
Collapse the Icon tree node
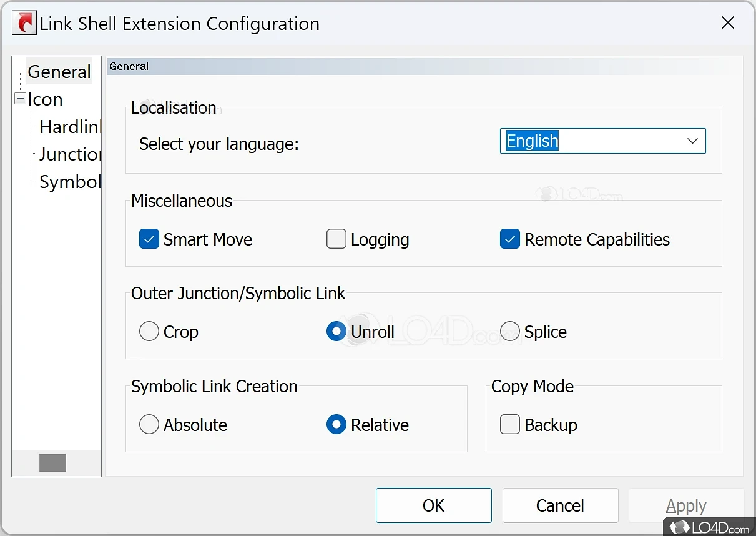20,99
